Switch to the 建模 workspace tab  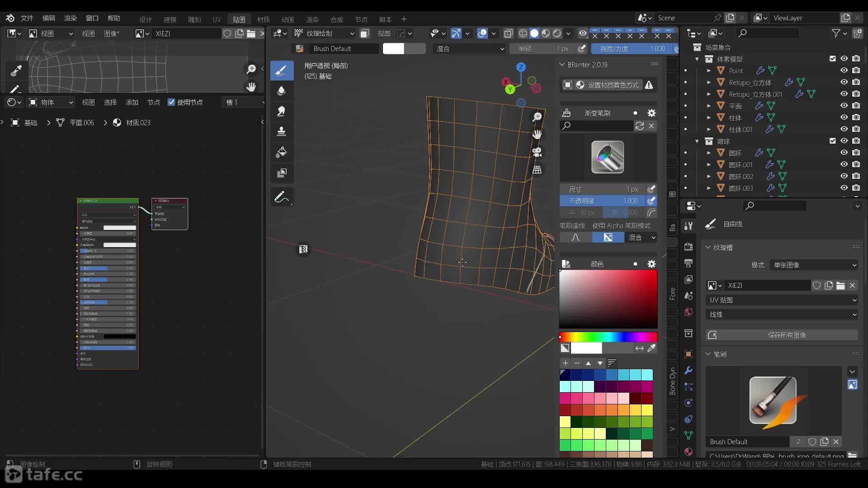(170, 19)
